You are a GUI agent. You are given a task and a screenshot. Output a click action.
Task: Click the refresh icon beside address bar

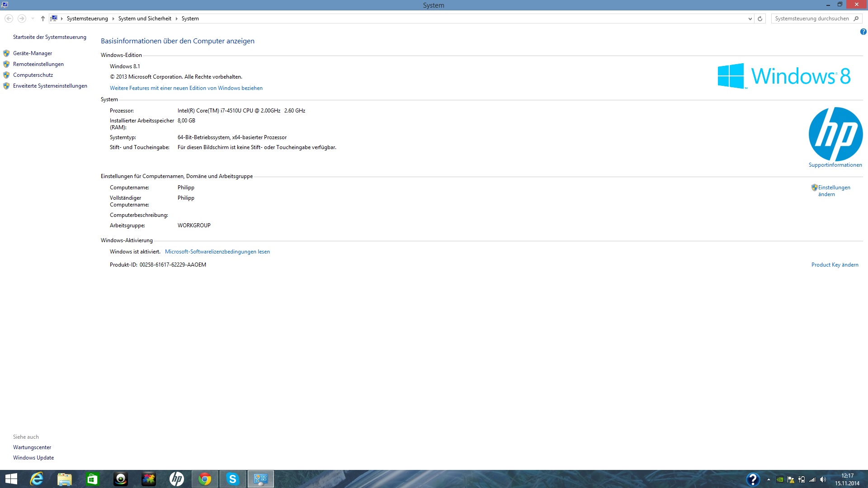click(x=760, y=19)
